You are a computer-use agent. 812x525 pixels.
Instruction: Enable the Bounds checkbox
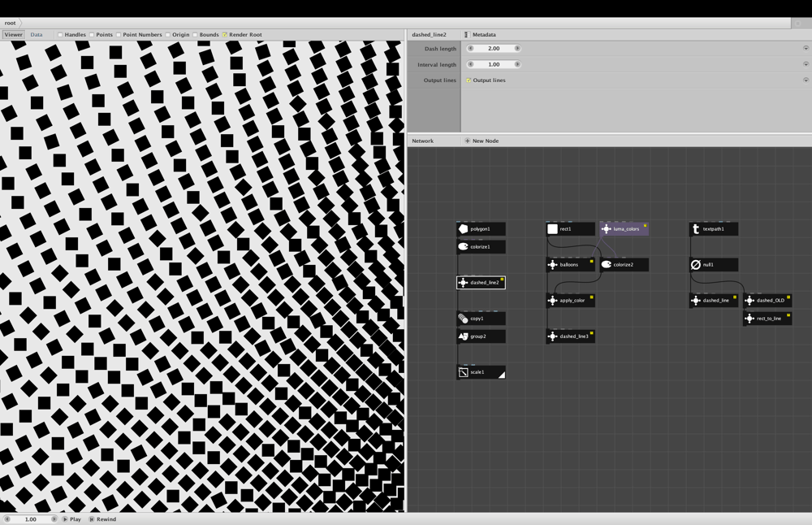pyautogui.click(x=195, y=35)
